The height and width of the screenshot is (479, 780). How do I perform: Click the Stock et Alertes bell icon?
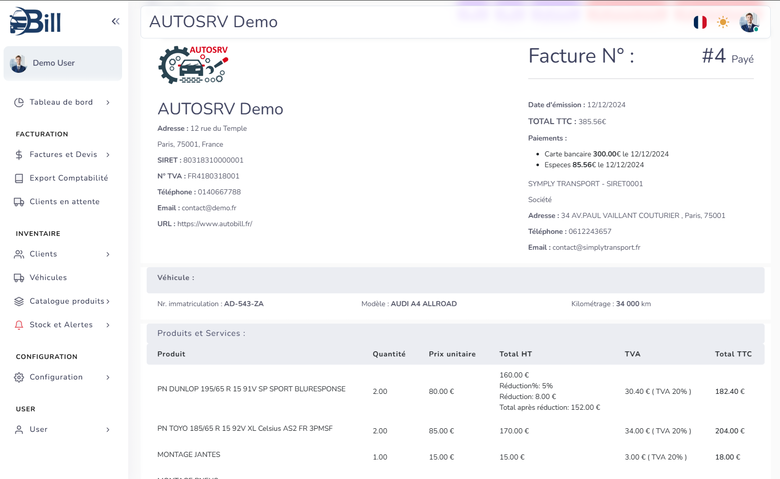pyautogui.click(x=19, y=325)
